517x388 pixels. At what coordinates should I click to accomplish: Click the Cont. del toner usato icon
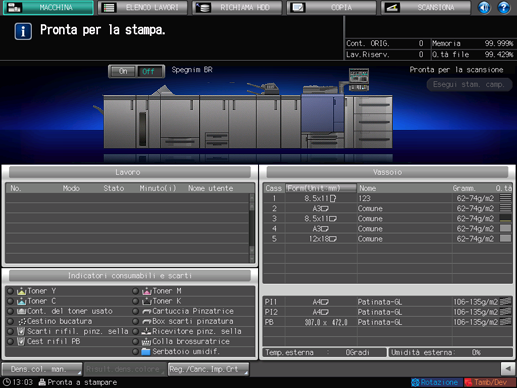(22, 311)
